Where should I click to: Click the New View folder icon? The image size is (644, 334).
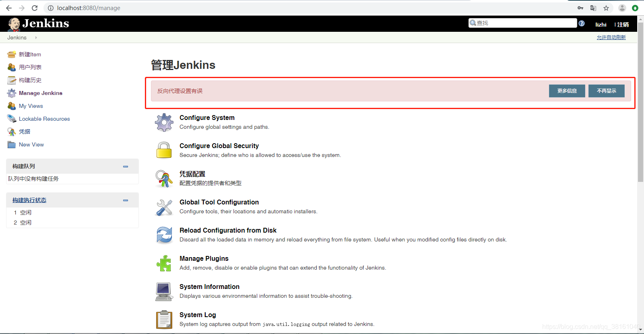click(12, 144)
